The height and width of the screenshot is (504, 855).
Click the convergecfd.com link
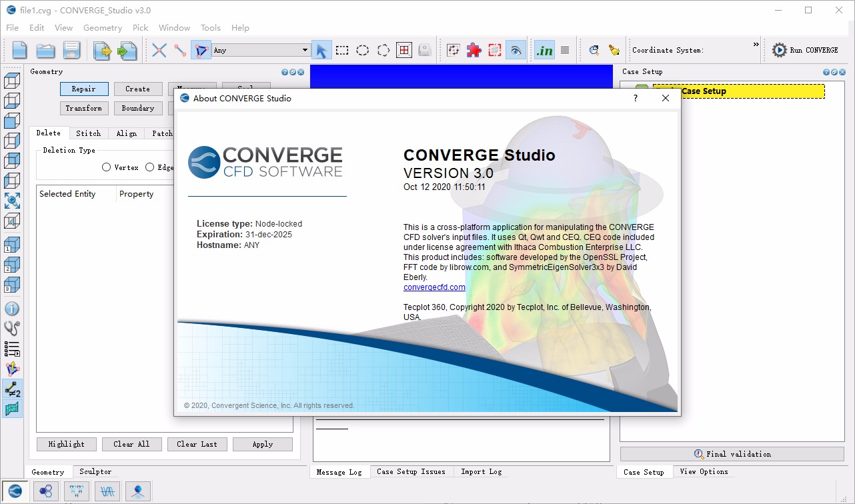click(434, 287)
